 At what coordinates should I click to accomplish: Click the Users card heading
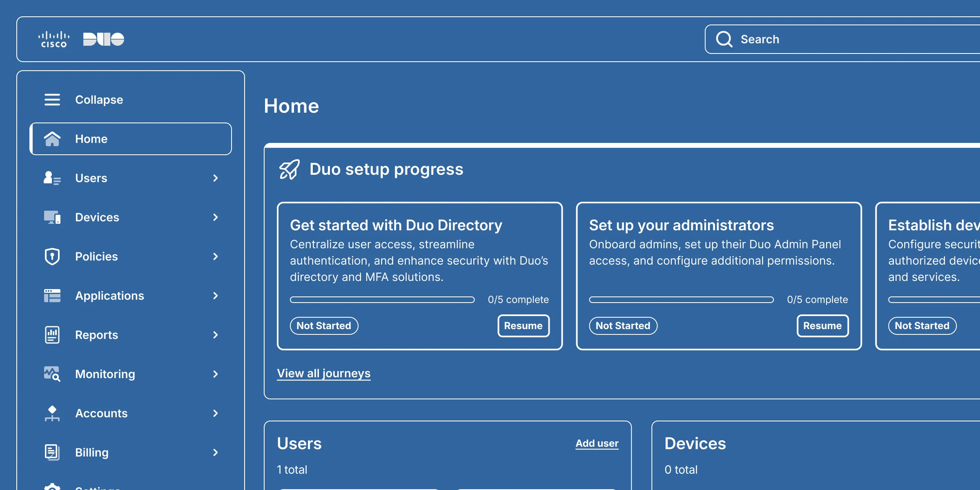(299, 443)
